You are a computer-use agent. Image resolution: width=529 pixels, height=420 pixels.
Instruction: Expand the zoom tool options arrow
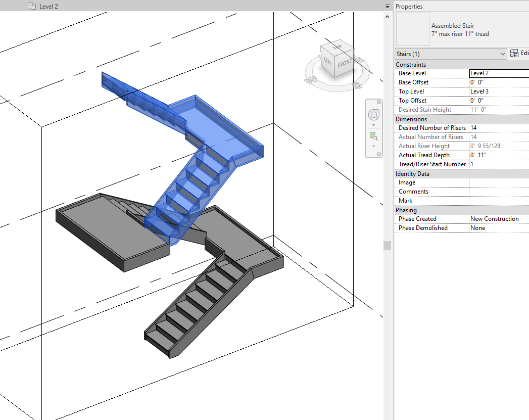point(373,146)
